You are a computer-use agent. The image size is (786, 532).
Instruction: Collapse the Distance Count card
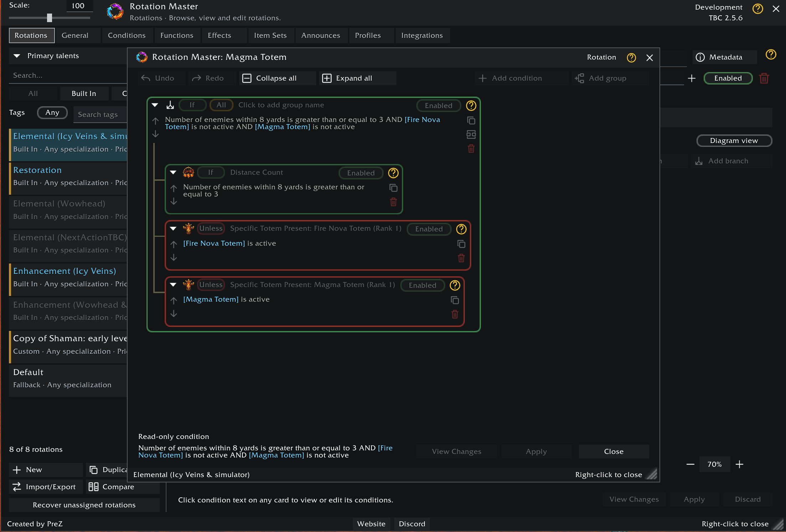[173, 172]
